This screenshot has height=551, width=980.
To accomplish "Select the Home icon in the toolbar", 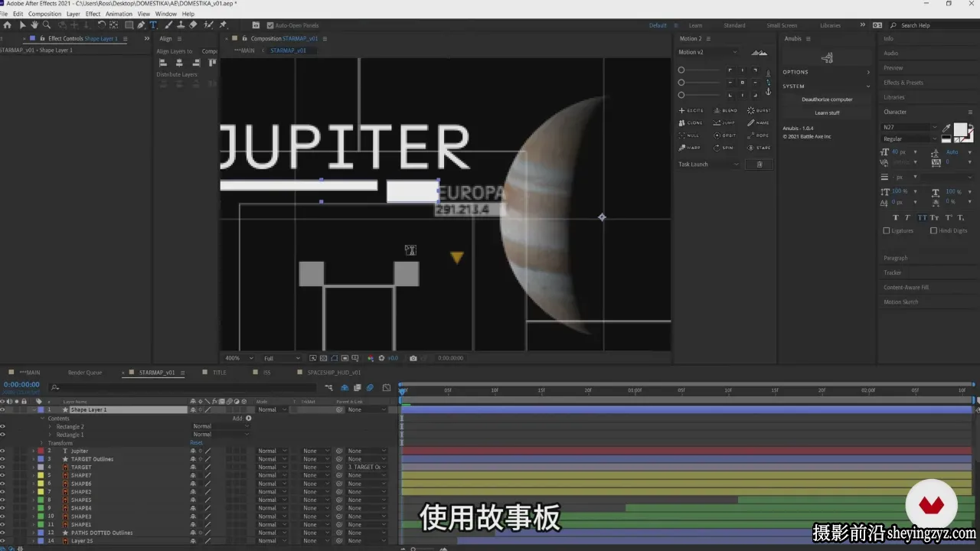I will point(8,25).
